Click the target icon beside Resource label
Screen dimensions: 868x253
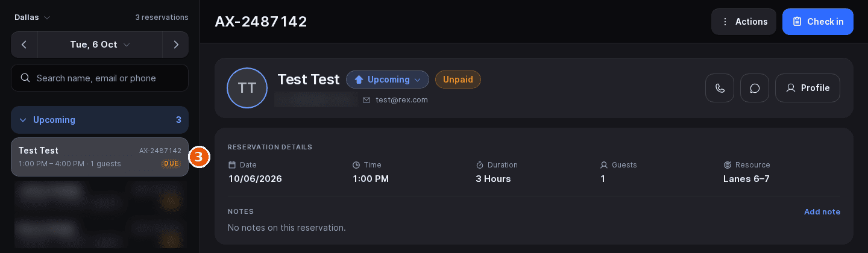(x=728, y=164)
